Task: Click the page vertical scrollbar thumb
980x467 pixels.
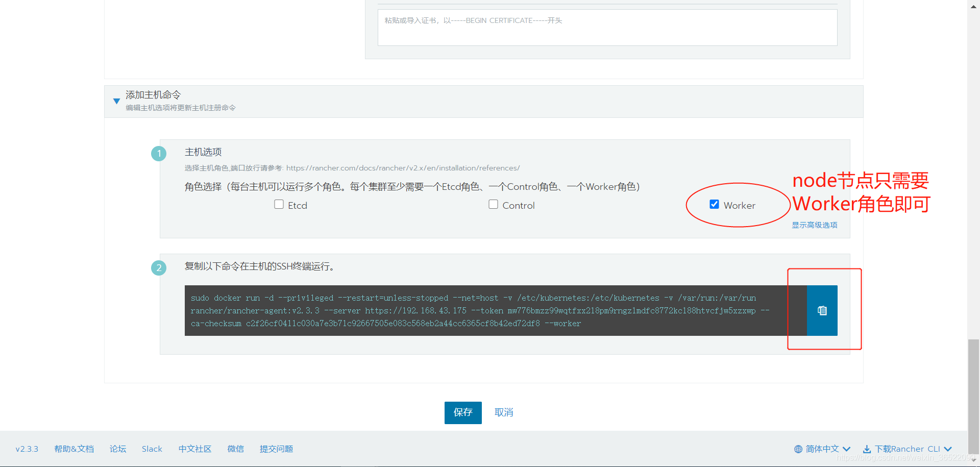Action: coord(974,396)
